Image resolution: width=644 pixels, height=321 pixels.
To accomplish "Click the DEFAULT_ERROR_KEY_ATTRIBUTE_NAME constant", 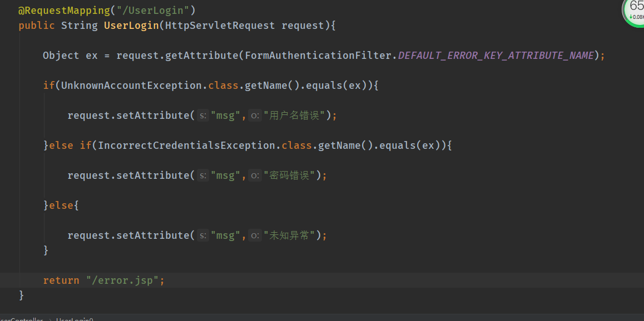I will (x=496, y=56).
